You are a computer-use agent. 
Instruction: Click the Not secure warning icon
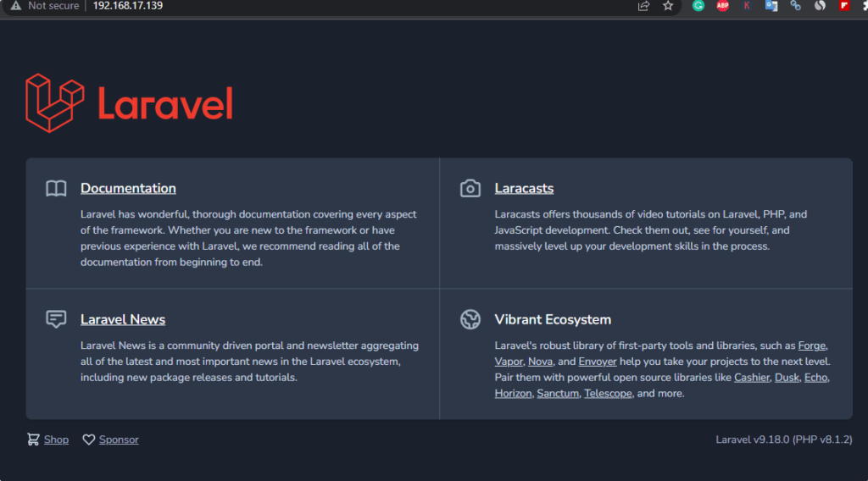click(15, 6)
